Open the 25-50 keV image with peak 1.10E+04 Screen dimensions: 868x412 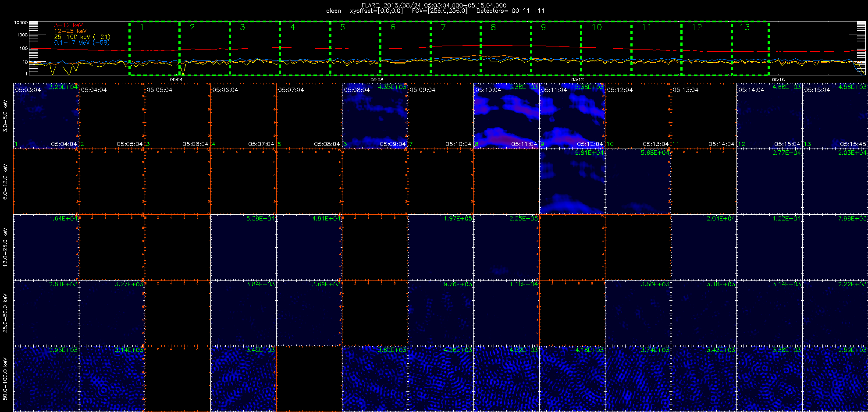click(506, 313)
